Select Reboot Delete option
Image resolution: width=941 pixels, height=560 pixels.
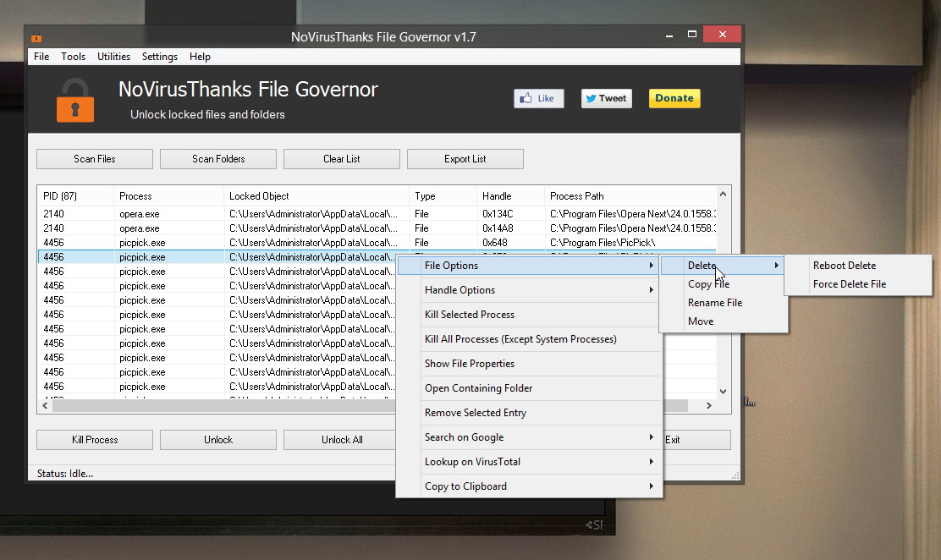coord(857,266)
